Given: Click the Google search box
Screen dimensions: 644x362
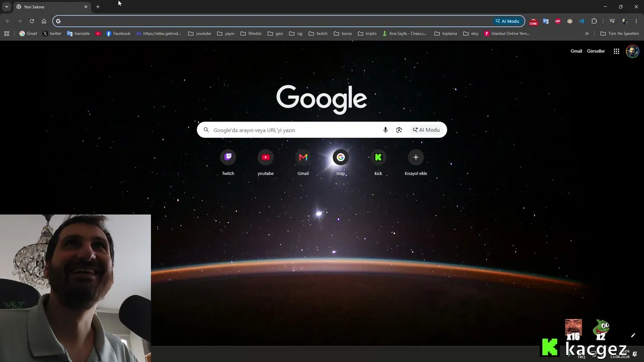Looking at the screenshot, I should click(322, 130).
